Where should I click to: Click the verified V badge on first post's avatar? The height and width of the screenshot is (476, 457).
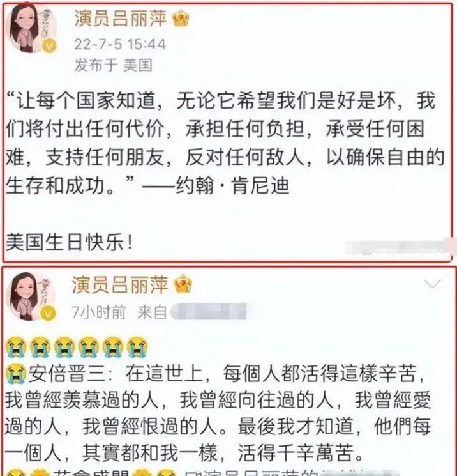pyautogui.click(x=49, y=46)
